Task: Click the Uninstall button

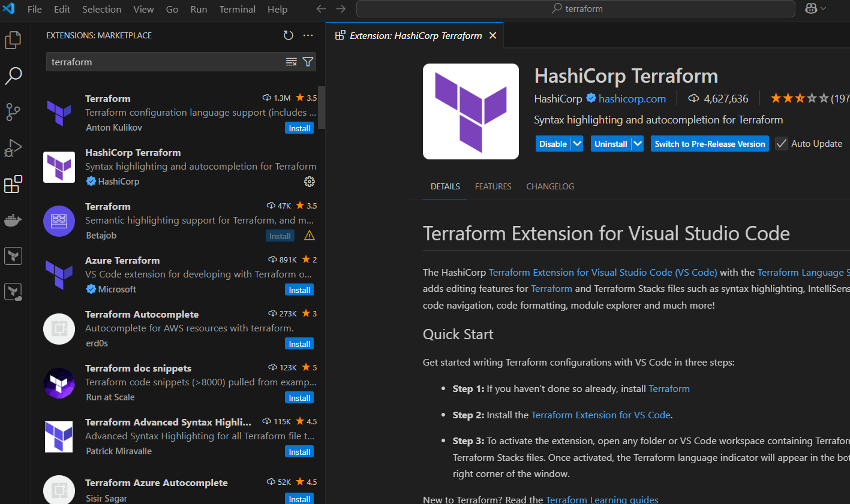Action: coord(611,144)
